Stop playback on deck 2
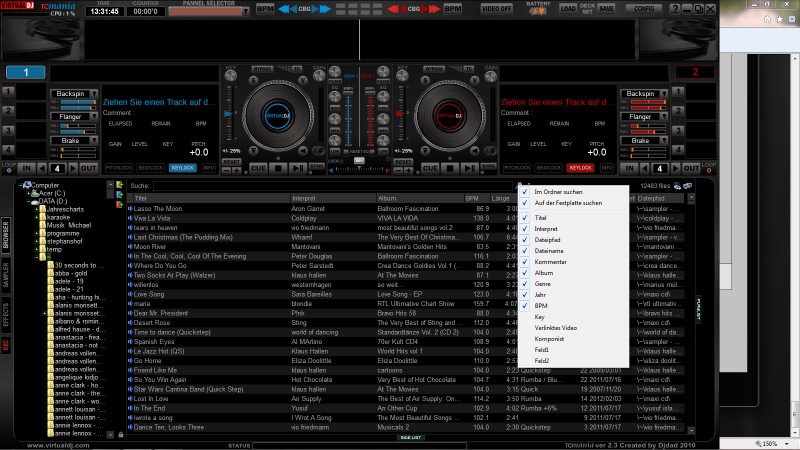 (450, 168)
